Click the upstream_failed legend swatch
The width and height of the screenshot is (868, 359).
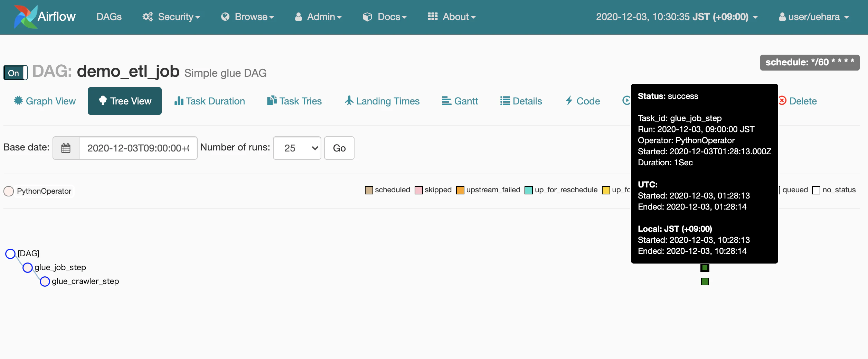coord(460,190)
